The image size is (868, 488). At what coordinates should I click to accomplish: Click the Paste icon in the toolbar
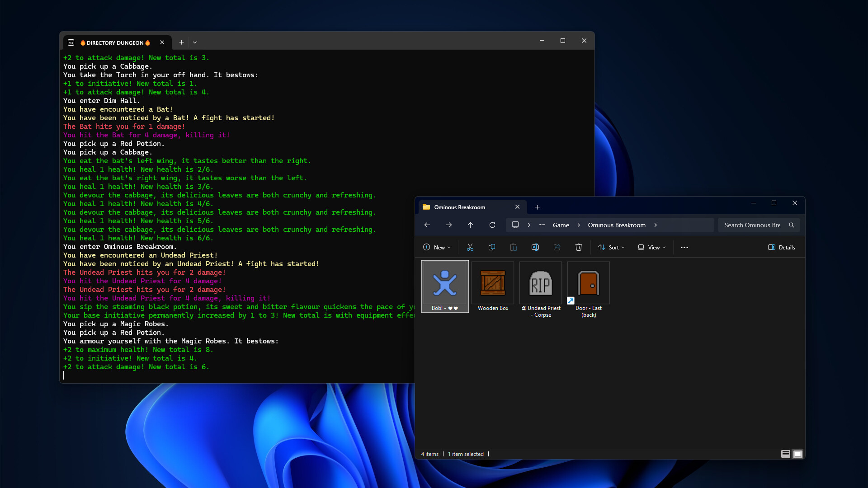click(514, 247)
